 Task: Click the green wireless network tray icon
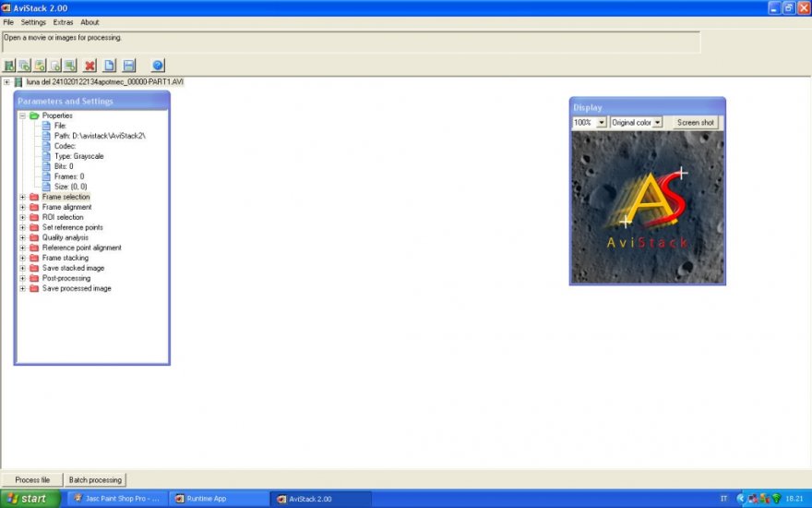[x=777, y=499]
